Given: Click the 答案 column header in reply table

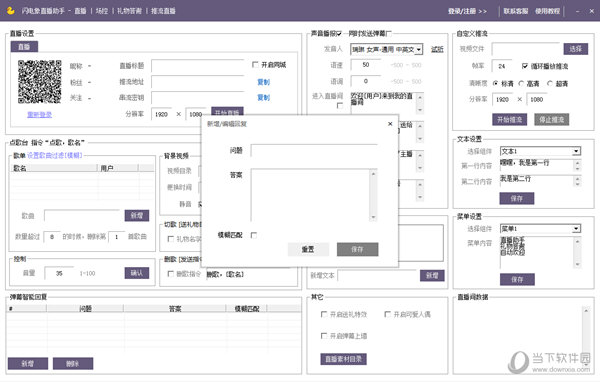Looking at the screenshot, I should pyautogui.click(x=175, y=309).
